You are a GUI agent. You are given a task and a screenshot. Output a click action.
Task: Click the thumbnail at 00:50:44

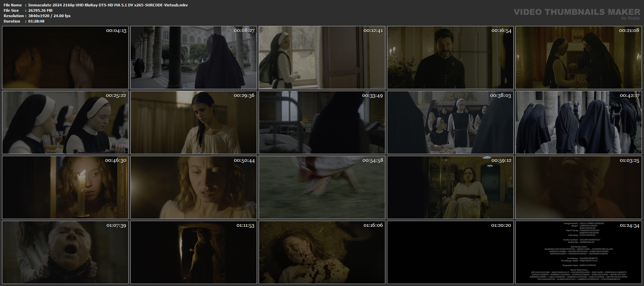pos(194,187)
